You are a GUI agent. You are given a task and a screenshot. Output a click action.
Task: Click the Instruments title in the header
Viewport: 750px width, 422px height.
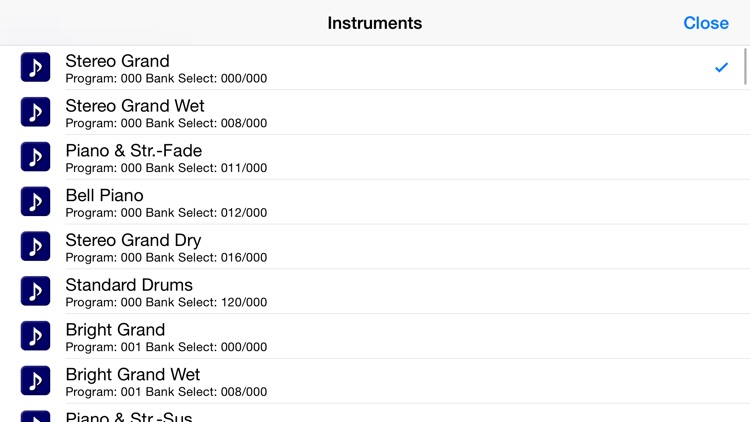tap(375, 23)
